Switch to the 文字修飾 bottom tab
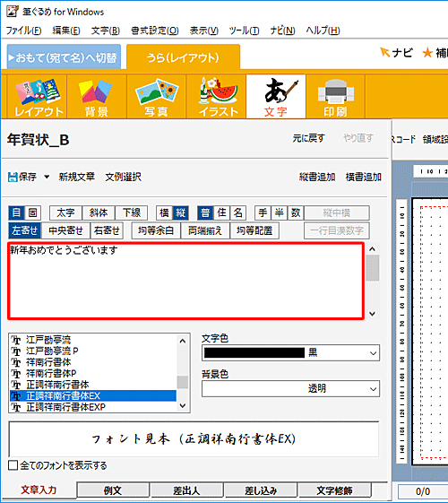Viewport: 448px width, 503px height. tap(334, 490)
